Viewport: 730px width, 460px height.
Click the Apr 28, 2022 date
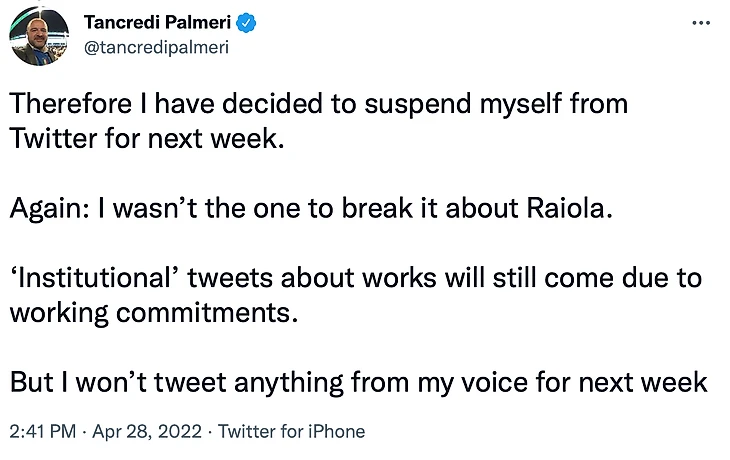pyautogui.click(x=147, y=431)
